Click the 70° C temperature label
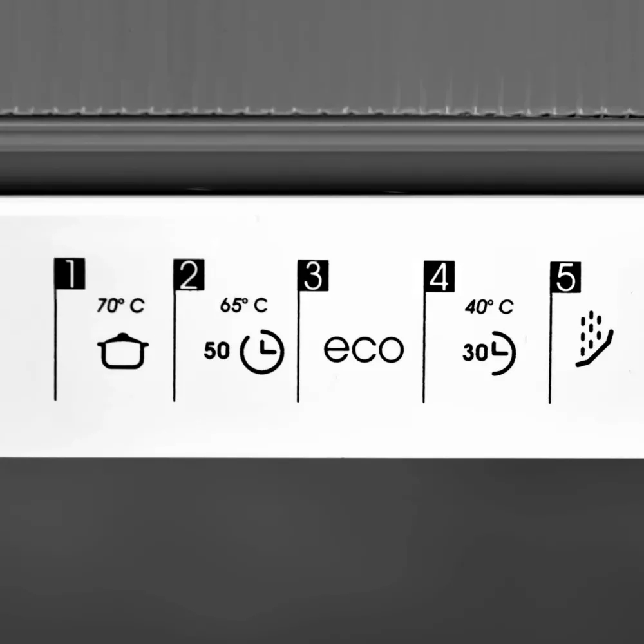644x644 pixels. [121, 305]
